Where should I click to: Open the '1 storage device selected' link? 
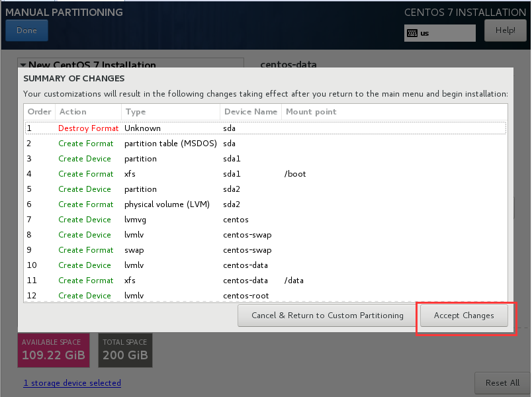(x=72, y=383)
